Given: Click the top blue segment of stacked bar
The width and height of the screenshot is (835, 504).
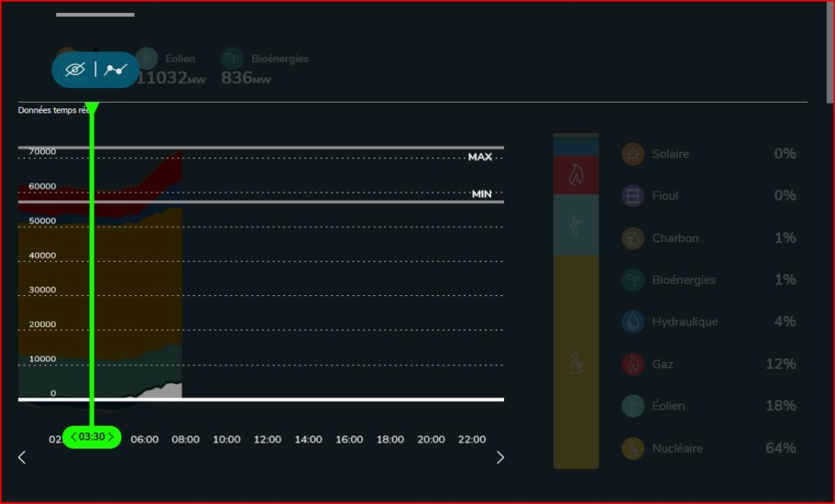Looking at the screenshot, I should [x=576, y=147].
